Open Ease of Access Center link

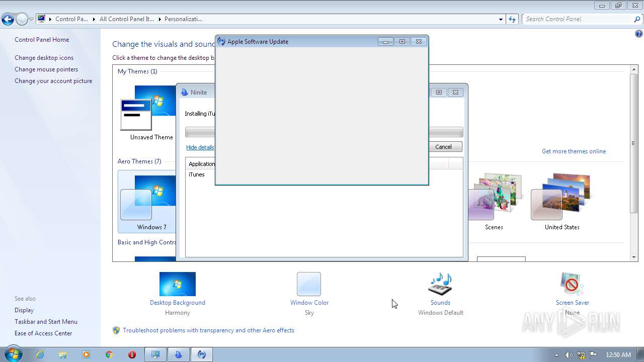tap(43, 333)
